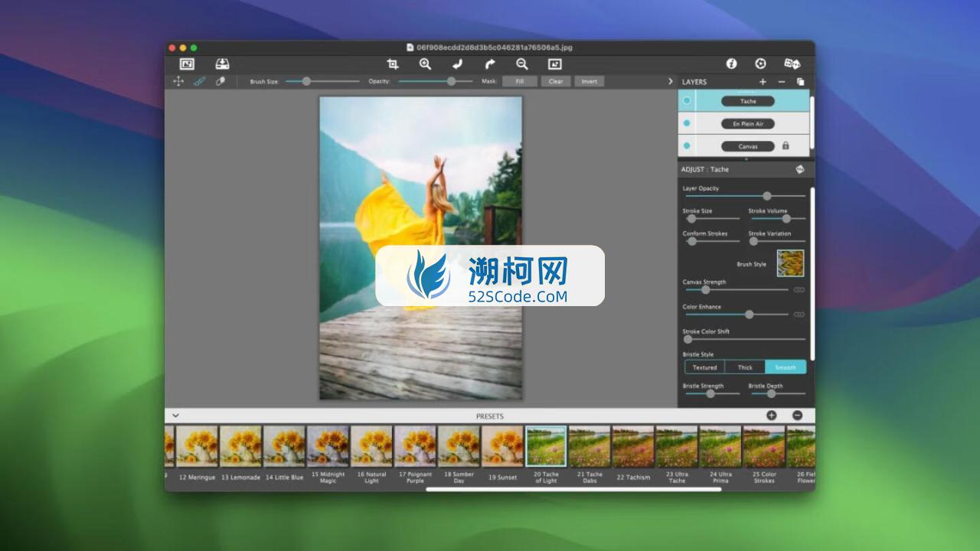This screenshot has height=551, width=980.
Task: Toggle the link switch beside Color Enhance
Action: 799,315
